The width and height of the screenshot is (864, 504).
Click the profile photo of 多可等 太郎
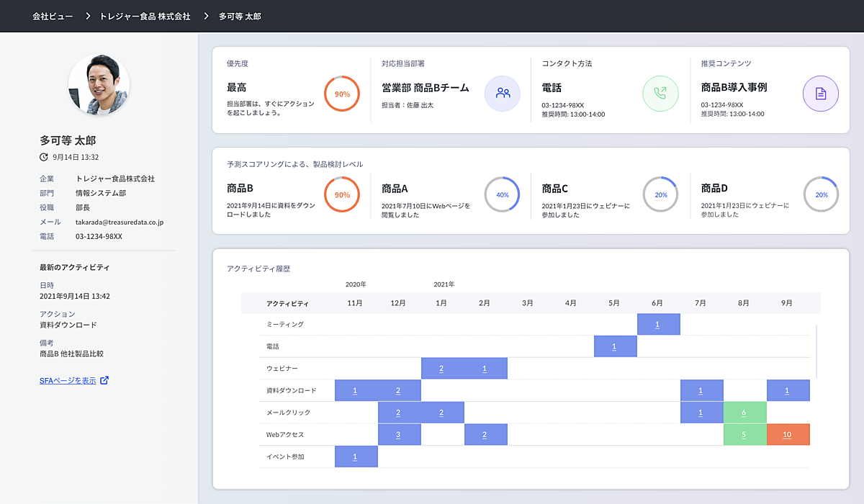(x=99, y=85)
